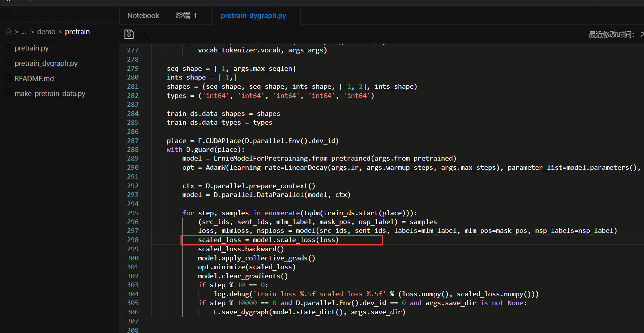Download the file with the download icon
Viewport: 644px width, 333px height.
pos(145,34)
